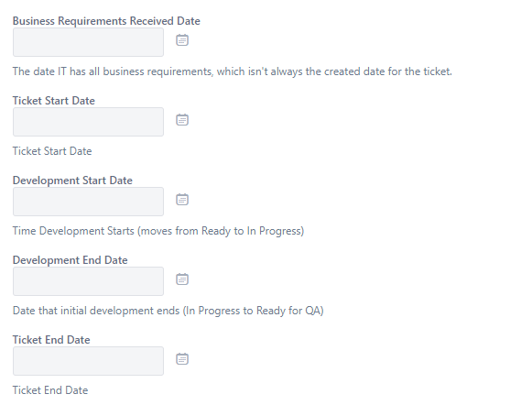Click the Business Requirements Received Date label
Screen dimensions: 532x405
point(106,21)
